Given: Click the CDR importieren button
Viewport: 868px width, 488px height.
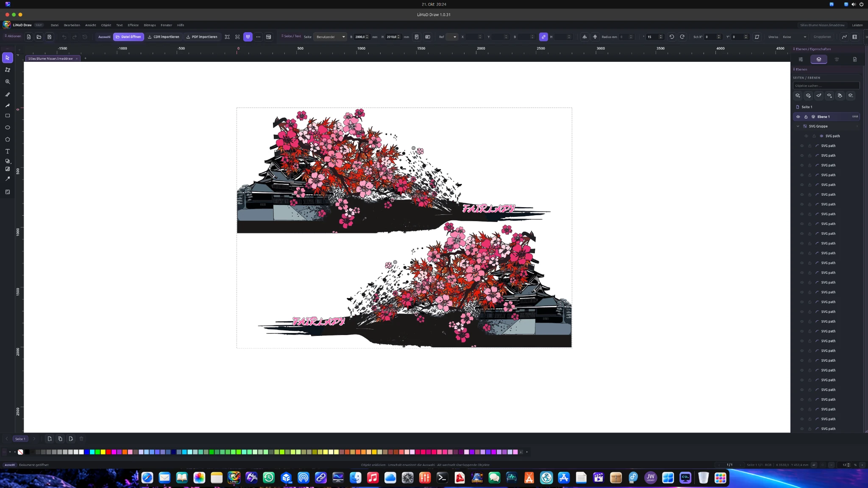Looking at the screenshot, I should (164, 37).
